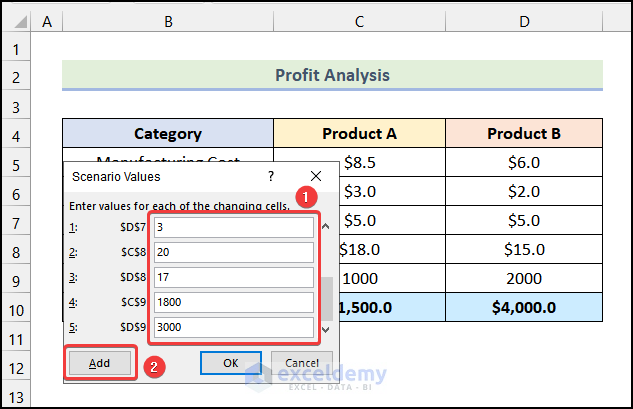Edit the $C$9 field showing 1800

coord(233,303)
